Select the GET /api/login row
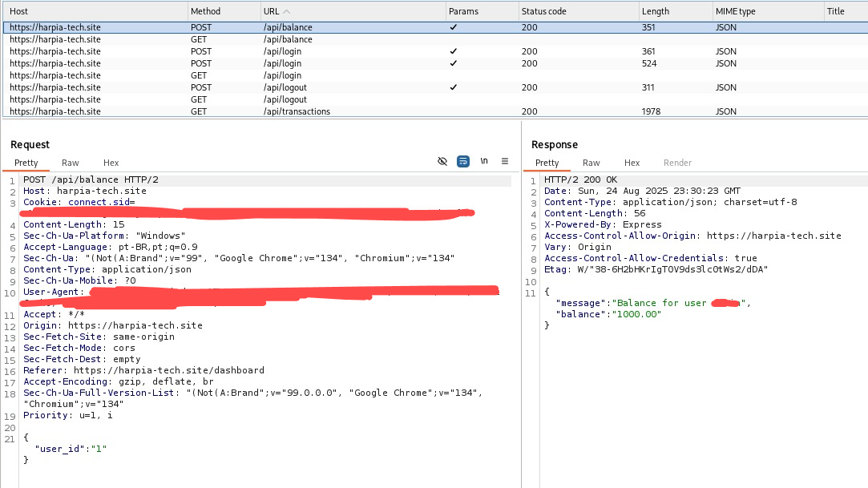Image resolution: width=868 pixels, height=488 pixels. point(435,75)
